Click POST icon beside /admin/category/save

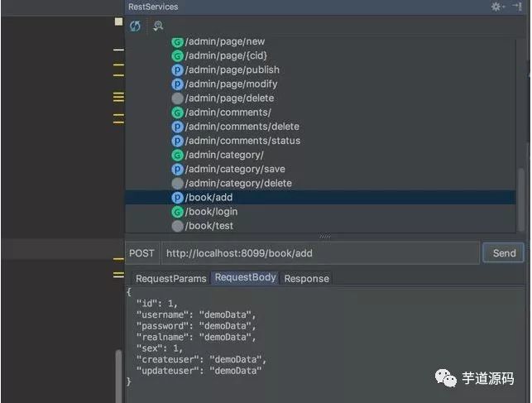point(177,170)
